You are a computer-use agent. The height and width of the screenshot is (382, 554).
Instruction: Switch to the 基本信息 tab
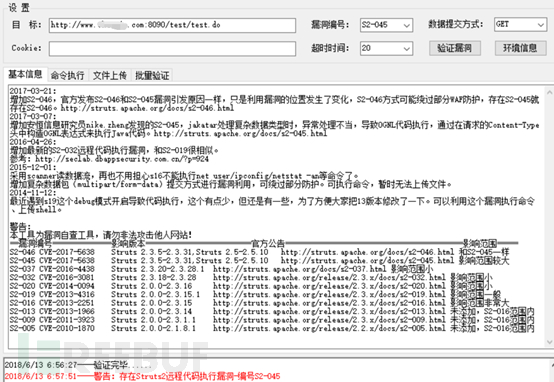[25, 74]
